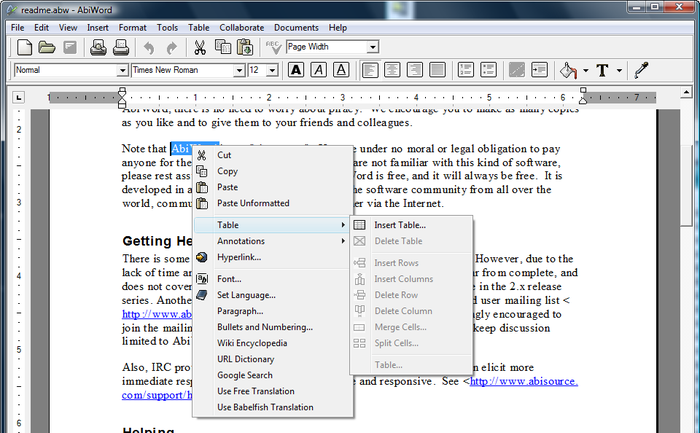This screenshot has height=433, width=700.
Task: Click the Spell check icon
Action: [273, 47]
